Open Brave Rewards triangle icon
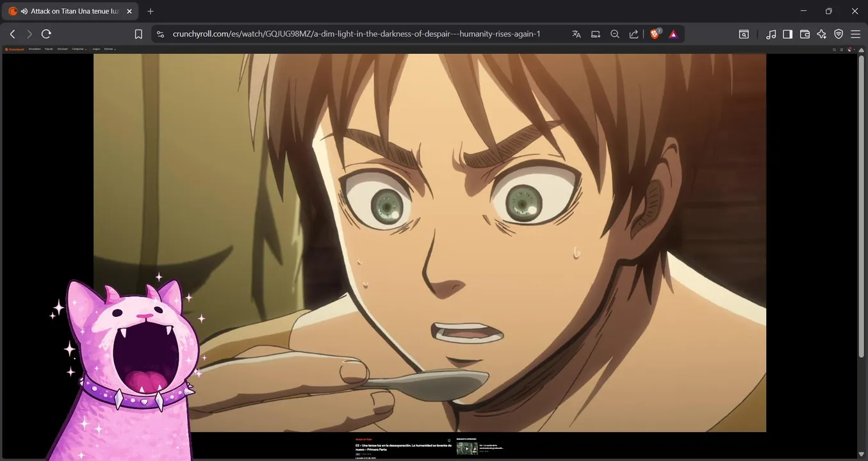The image size is (868, 461). click(x=673, y=34)
